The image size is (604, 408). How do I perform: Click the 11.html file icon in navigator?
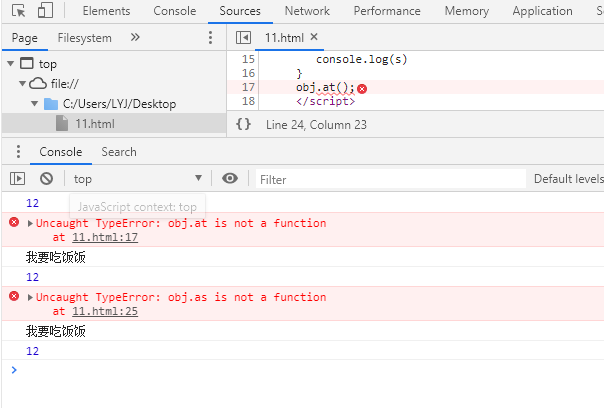pyautogui.click(x=62, y=123)
